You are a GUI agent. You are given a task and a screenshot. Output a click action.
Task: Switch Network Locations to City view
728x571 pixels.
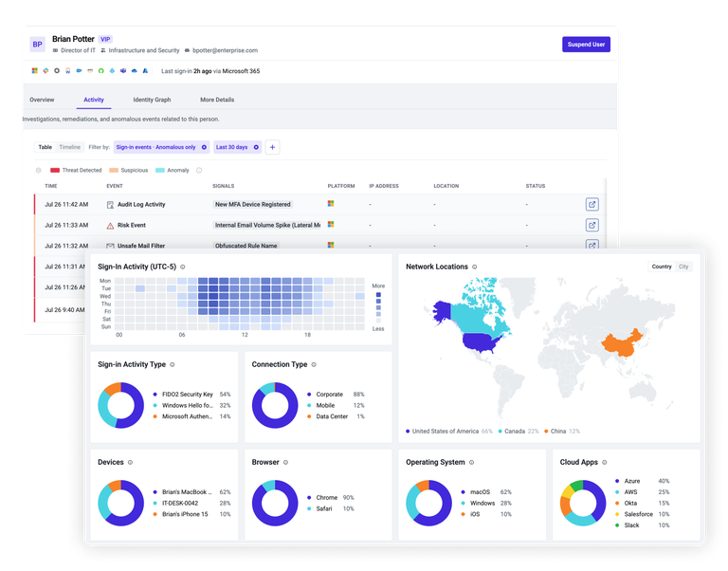pyautogui.click(x=683, y=267)
